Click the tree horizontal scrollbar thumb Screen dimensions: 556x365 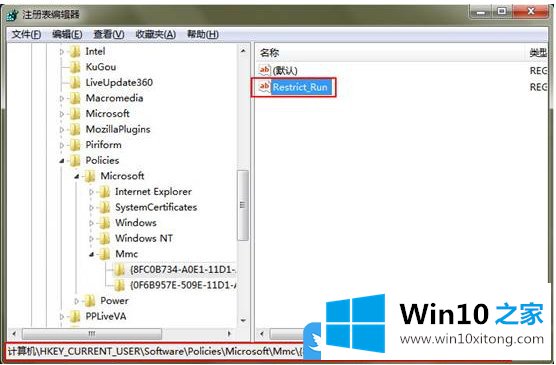coord(92,334)
